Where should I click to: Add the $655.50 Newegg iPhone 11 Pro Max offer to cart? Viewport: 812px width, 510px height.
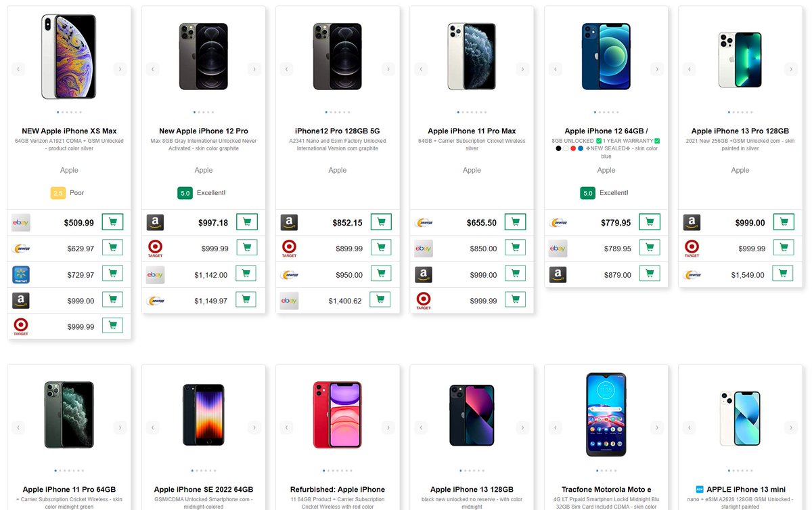point(515,222)
